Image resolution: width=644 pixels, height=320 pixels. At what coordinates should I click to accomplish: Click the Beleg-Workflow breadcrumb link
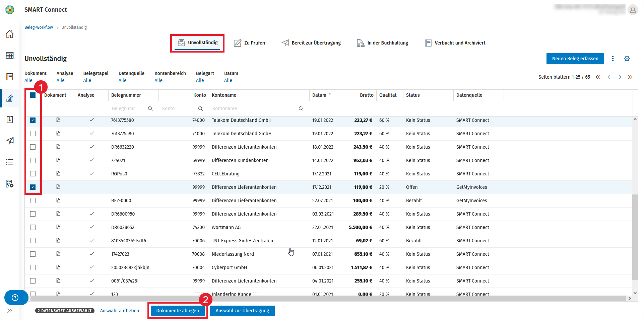(39, 27)
